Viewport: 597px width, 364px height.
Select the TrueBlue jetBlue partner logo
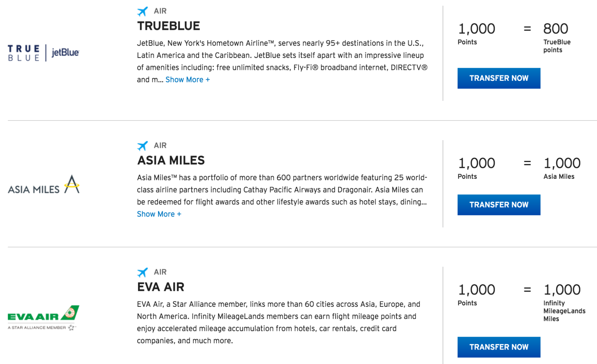point(44,52)
